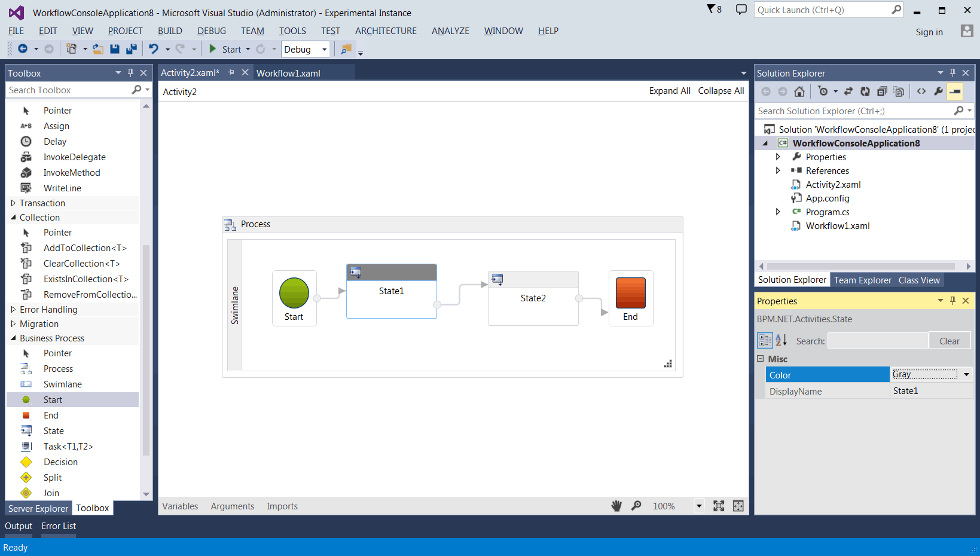Click Expand All in the designer
Image resolution: width=980 pixels, height=556 pixels.
(x=670, y=90)
